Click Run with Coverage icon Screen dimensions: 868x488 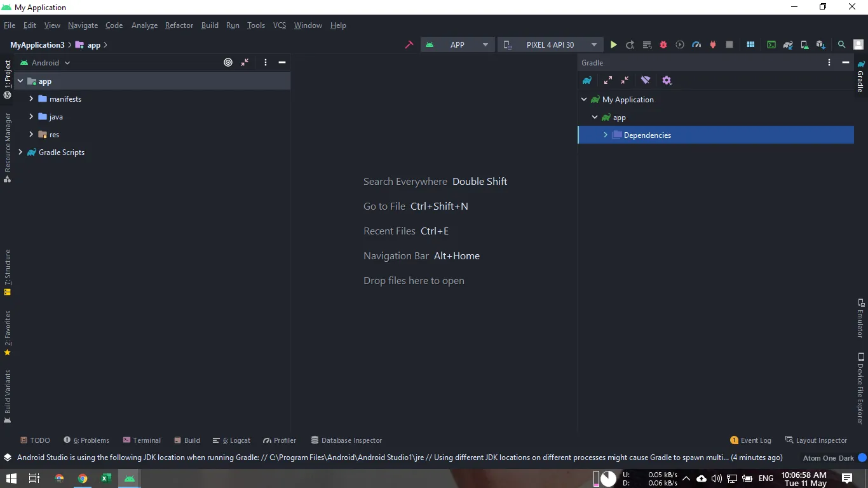coord(680,44)
